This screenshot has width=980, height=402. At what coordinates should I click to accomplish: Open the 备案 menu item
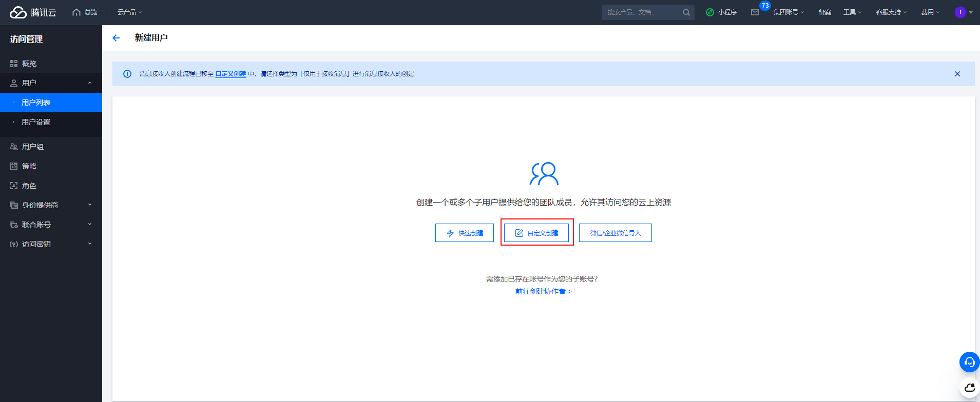tap(825, 12)
